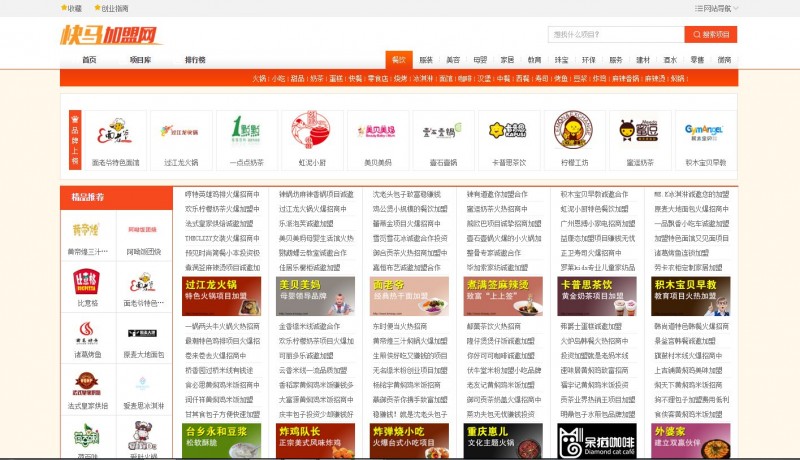Image resolution: width=800 pixels, height=460 pixels.
Task: Select 爱麦思冰淇淋 logo in sidebar
Action: point(143,385)
